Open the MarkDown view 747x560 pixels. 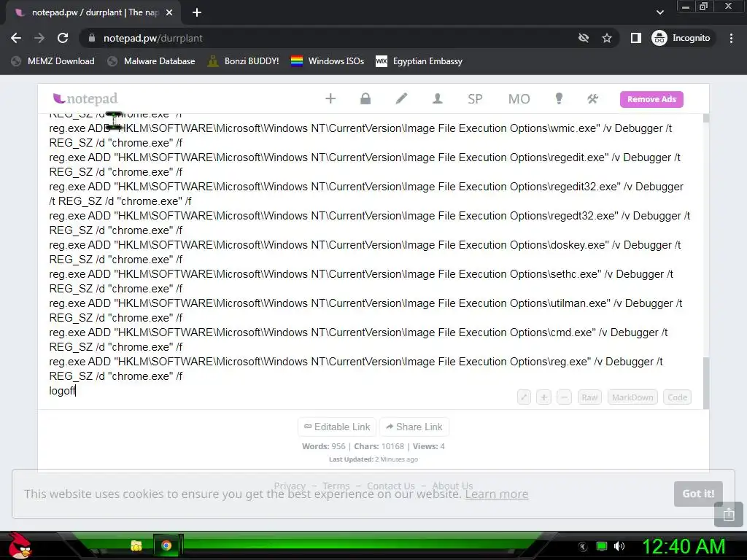[x=632, y=397]
